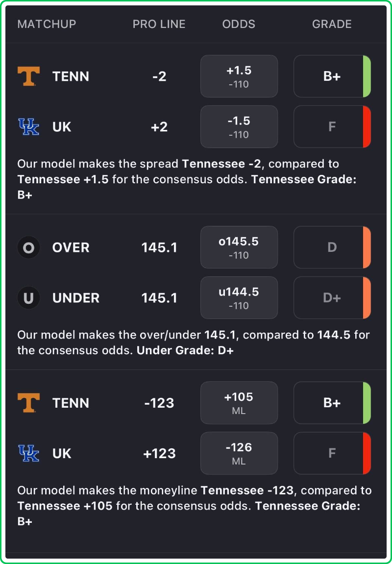This screenshot has width=392, height=564.
Task: Pick Tennessee +105 moneyline odds
Action: (239, 403)
